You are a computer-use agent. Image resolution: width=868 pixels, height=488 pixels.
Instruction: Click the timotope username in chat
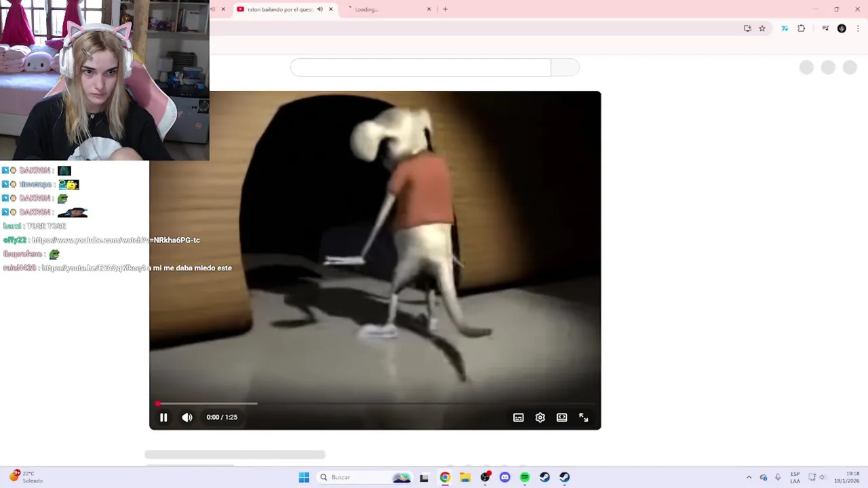(35, 184)
